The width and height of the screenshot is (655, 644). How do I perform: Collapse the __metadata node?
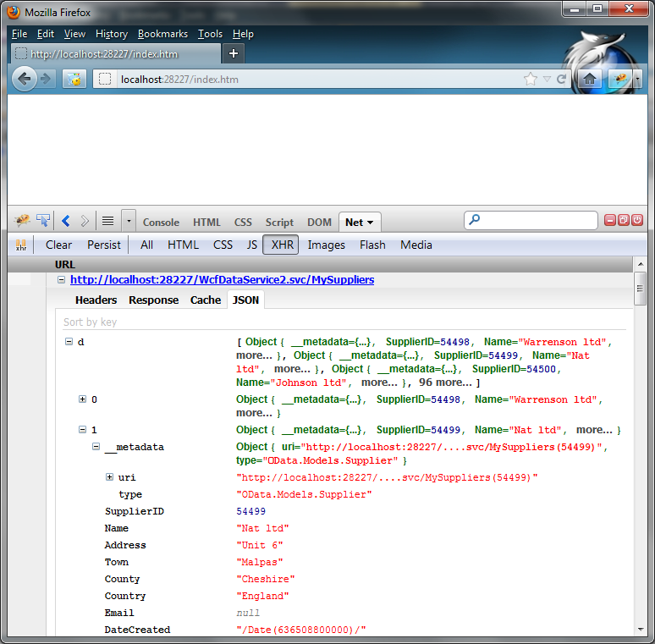coord(96,447)
